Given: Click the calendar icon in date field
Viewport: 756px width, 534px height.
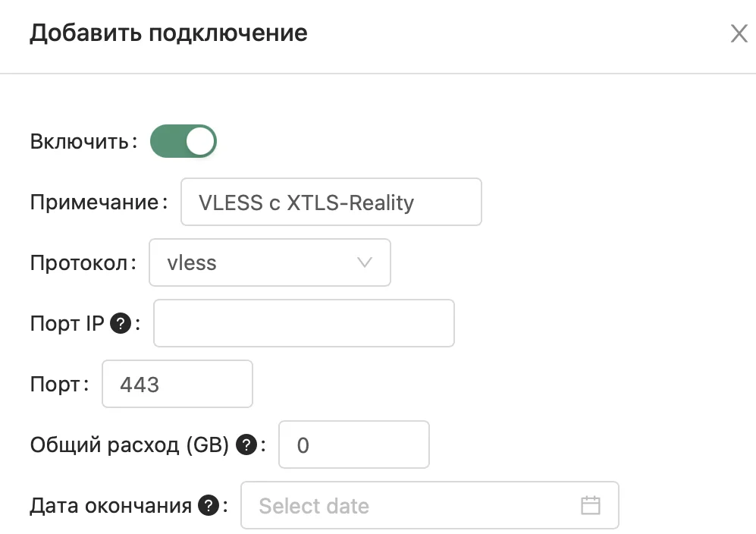Looking at the screenshot, I should pyautogui.click(x=590, y=506).
